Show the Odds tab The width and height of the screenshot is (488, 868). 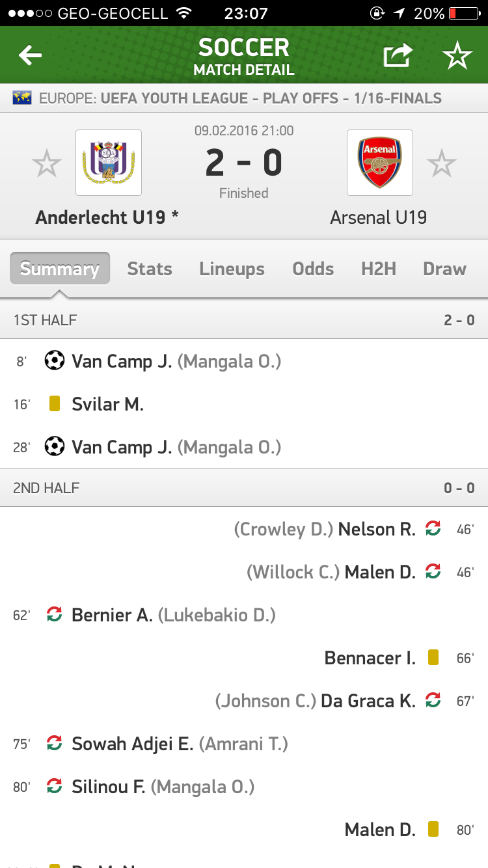[313, 269]
